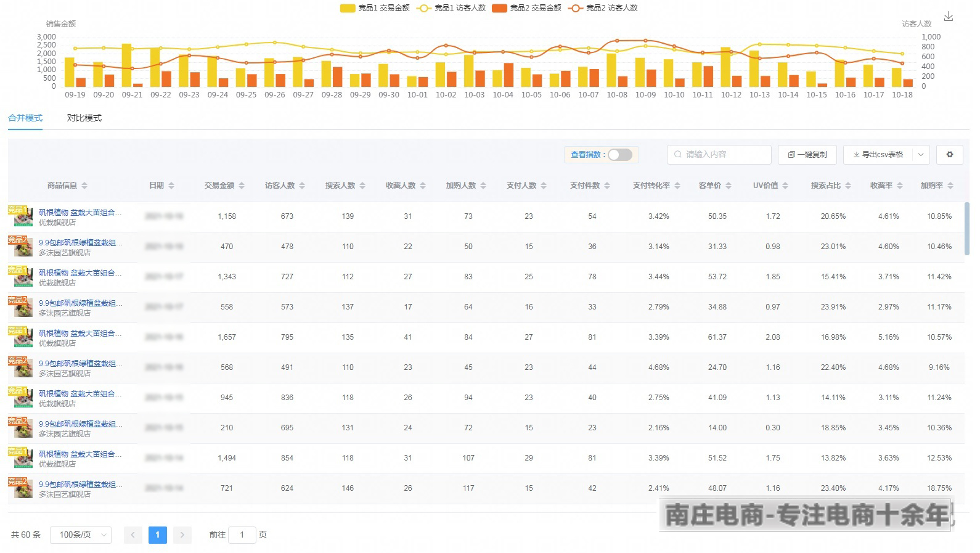Open the 100条/页 page size dropdown
The width and height of the screenshot is (980, 553).
pyautogui.click(x=81, y=535)
